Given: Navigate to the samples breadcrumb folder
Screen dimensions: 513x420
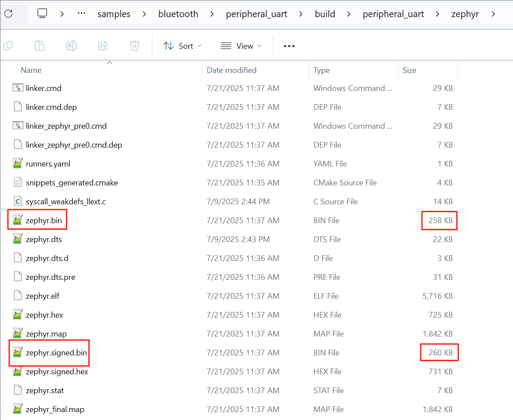Looking at the screenshot, I should [x=114, y=14].
